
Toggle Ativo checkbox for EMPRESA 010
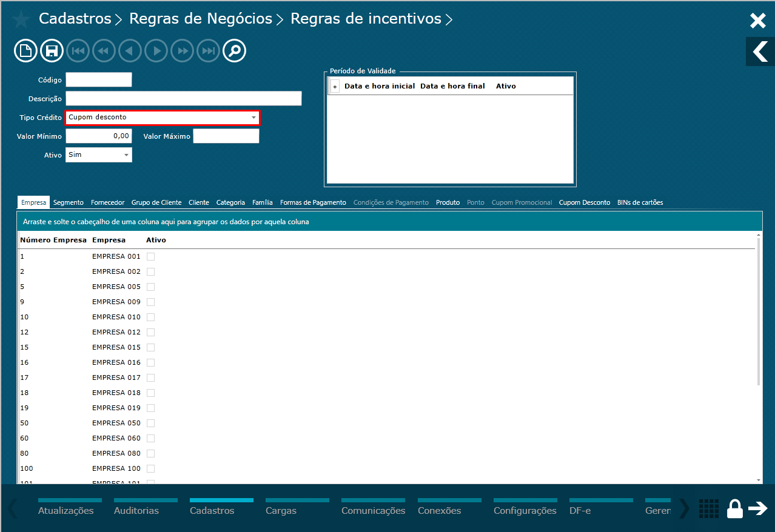coord(150,317)
